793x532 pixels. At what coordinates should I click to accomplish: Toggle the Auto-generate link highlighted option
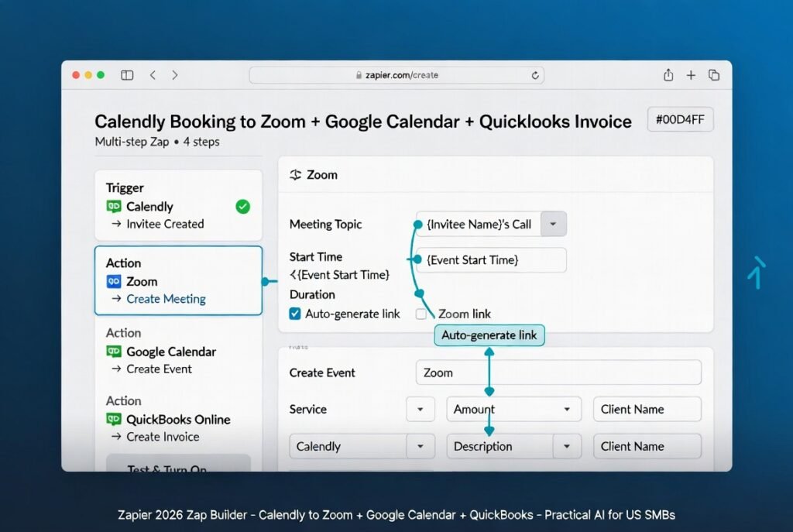(489, 335)
